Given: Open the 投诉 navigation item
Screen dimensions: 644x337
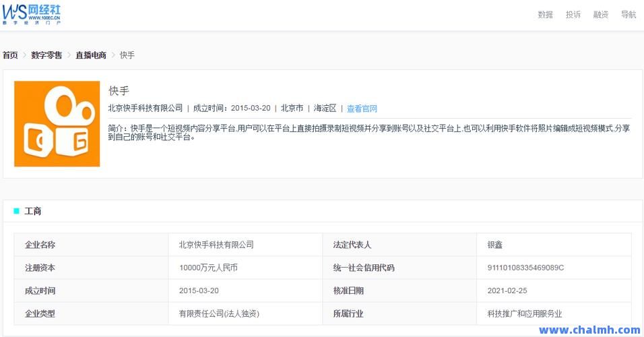Looking at the screenshot, I should click(573, 15).
